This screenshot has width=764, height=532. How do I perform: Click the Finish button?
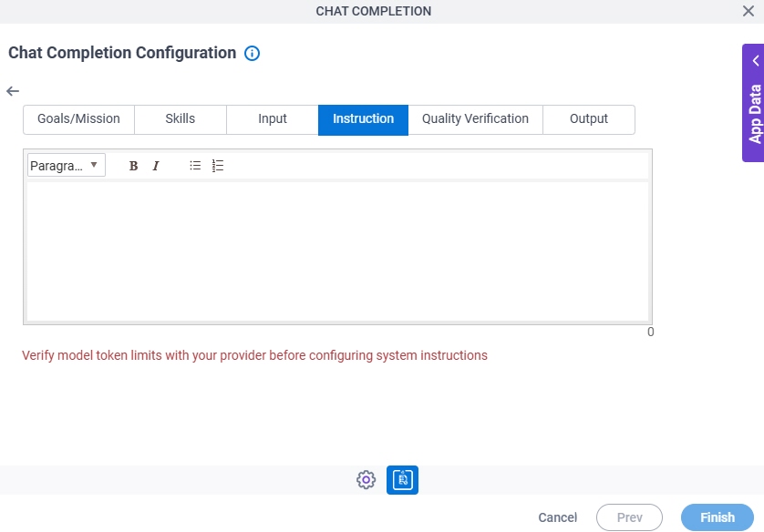[x=718, y=517]
